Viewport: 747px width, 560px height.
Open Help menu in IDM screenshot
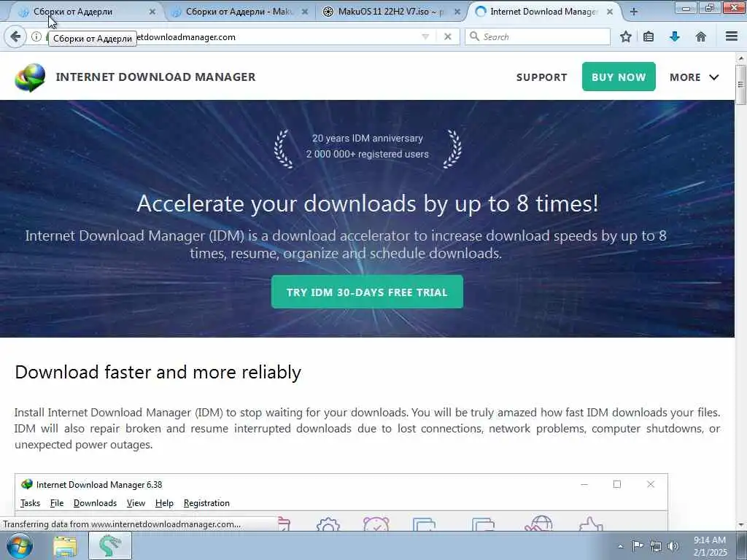pos(164,503)
